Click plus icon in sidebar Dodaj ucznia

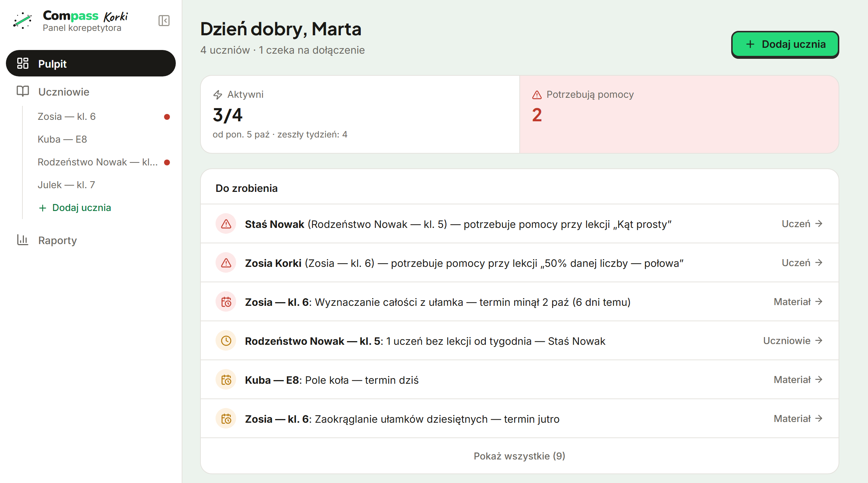click(43, 208)
